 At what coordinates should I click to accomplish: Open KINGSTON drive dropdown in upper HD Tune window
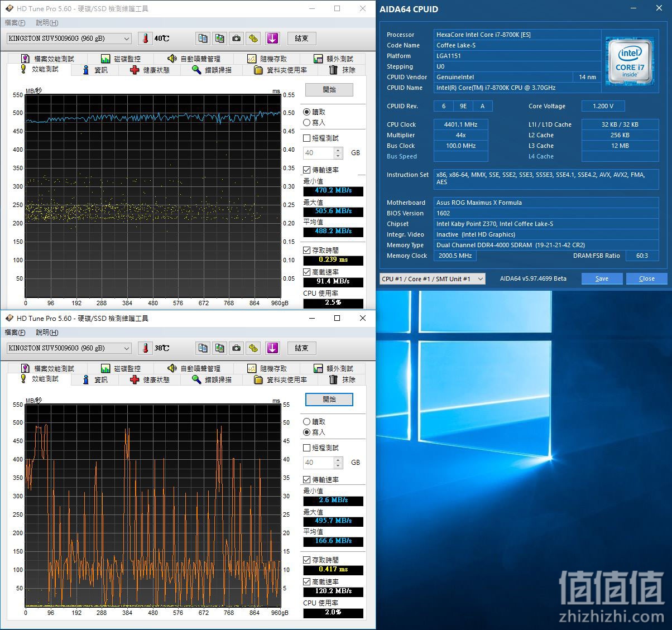point(69,39)
